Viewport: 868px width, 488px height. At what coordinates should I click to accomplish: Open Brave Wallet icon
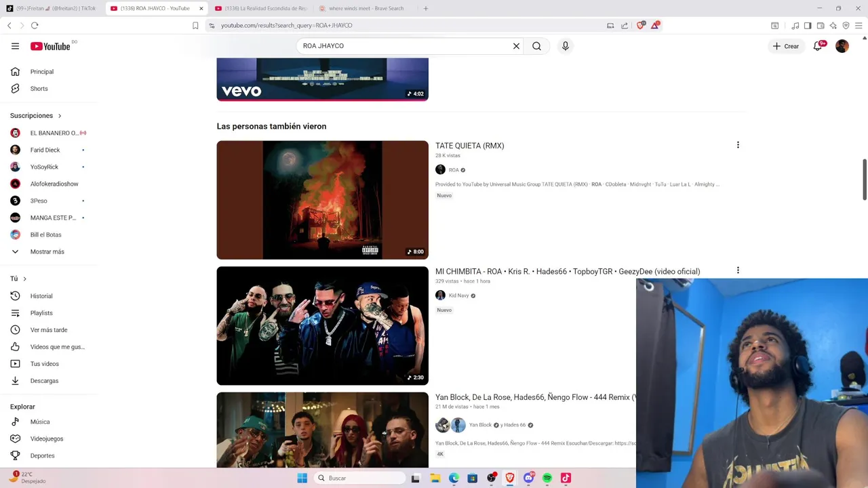tap(821, 25)
